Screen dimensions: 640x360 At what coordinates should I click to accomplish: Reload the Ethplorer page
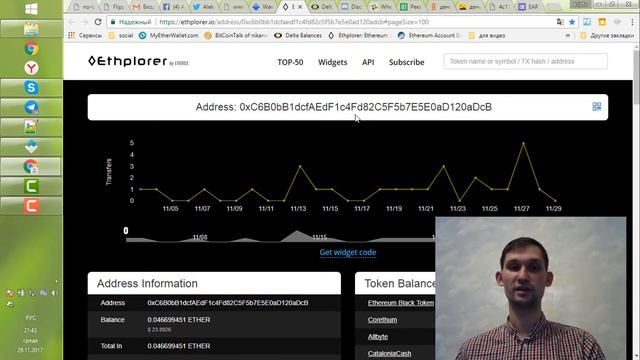pos(98,22)
